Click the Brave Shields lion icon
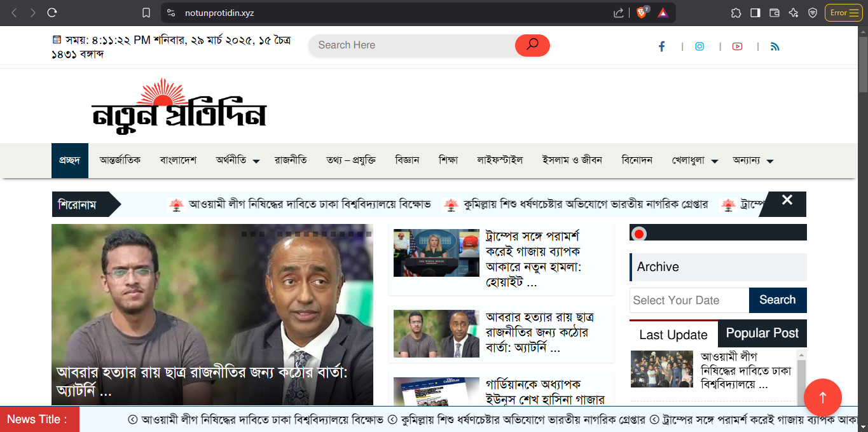The image size is (868, 432). (x=642, y=13)
